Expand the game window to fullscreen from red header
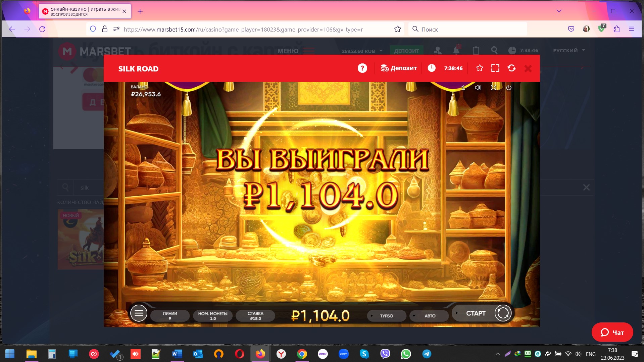The width and height of the screenshot is (644, 362). (x=495, y=68)
